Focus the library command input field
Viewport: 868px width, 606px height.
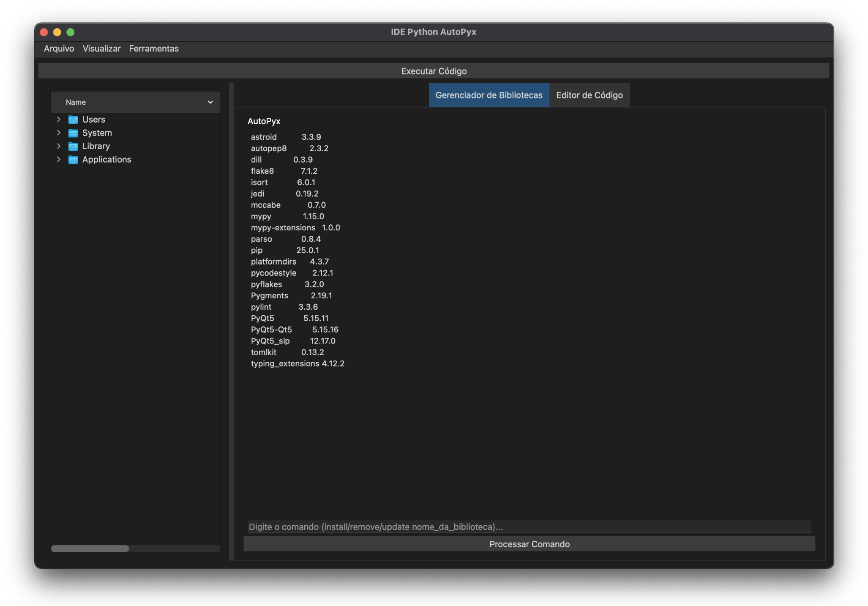[x=529, y=527]
